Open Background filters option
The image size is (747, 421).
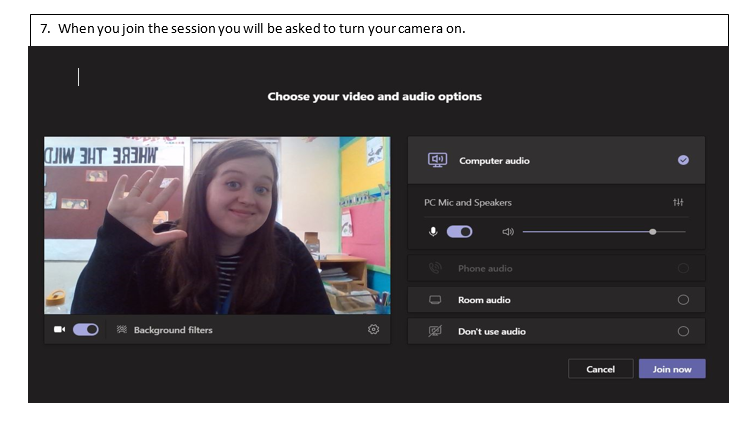172,330
